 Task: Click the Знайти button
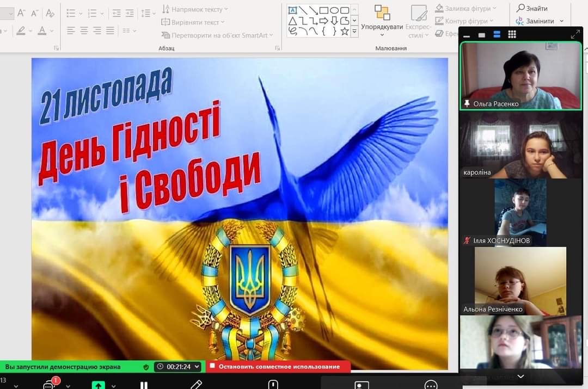[532, 8]
